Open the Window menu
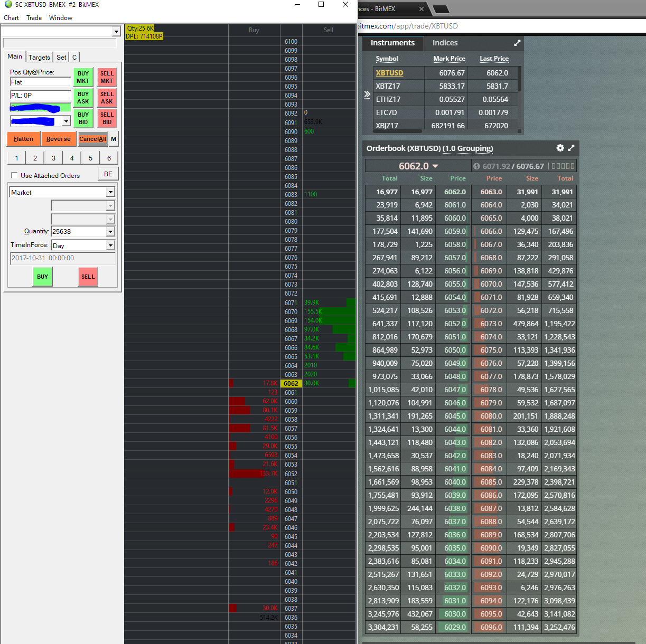This screenshot has height=644, width=646. (61, 18)
